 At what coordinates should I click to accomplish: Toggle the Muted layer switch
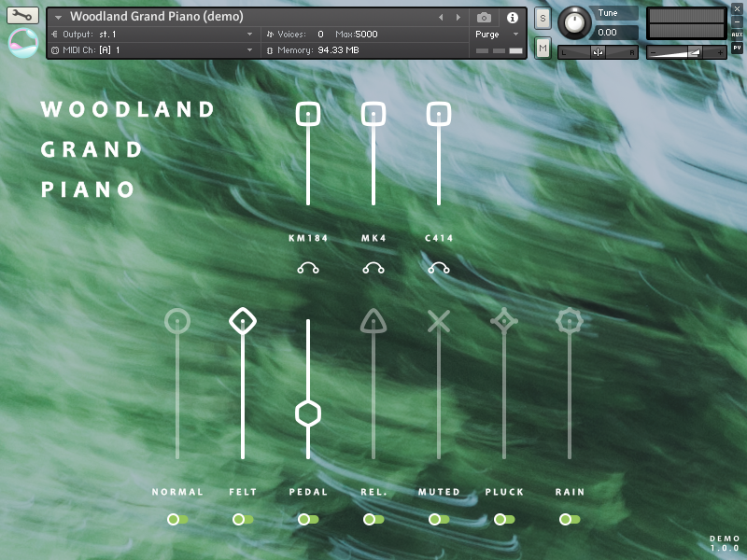(x=438, y=519)
